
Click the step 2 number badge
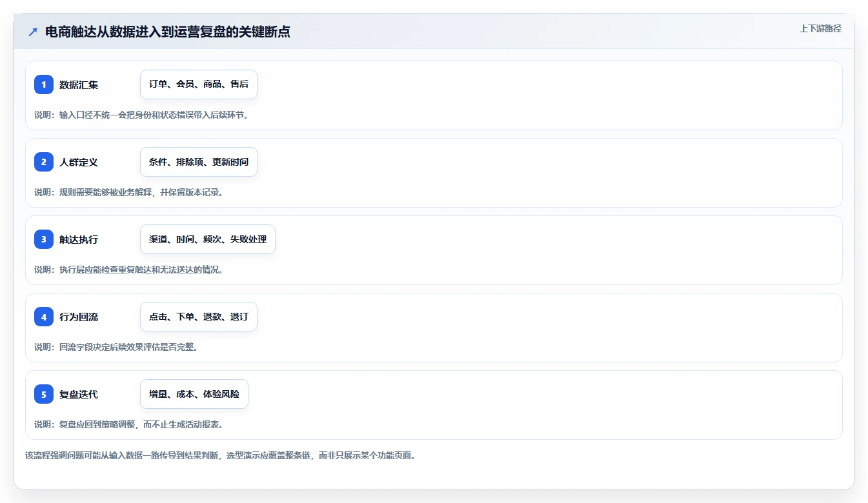(x=44, y=162)
